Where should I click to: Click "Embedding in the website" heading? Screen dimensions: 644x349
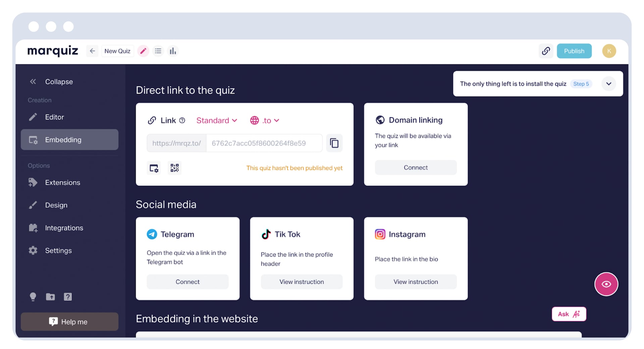197,319
